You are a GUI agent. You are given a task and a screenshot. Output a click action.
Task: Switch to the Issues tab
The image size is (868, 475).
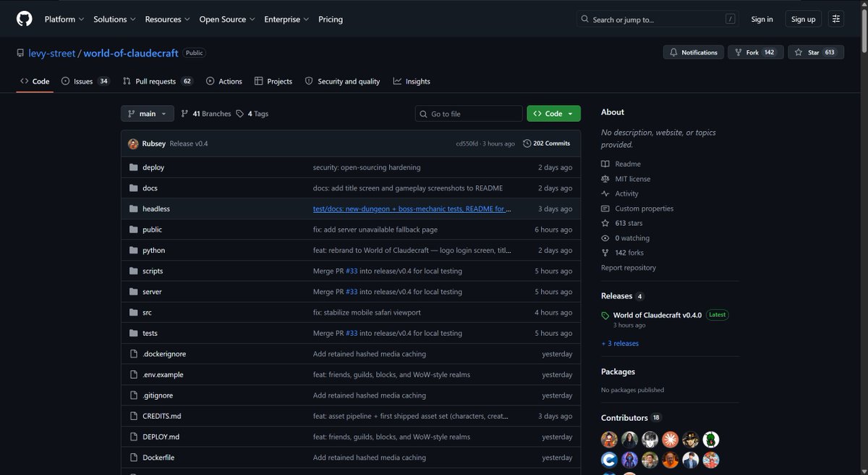[85, 81]
